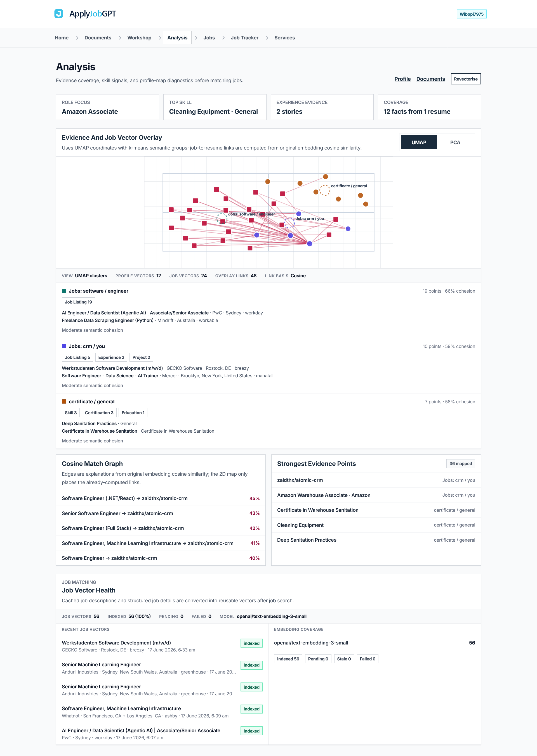Click 'Software Engineer - Data Science - AI Trainer' listing
This screenshot has height=756, width=537.
(x=110, y=376)
